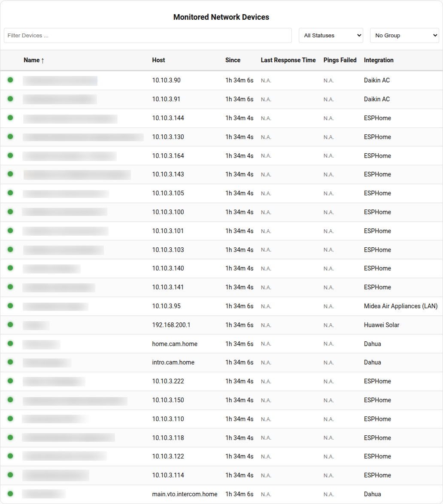Click the green status dot for 10.10.3.144

10,118
